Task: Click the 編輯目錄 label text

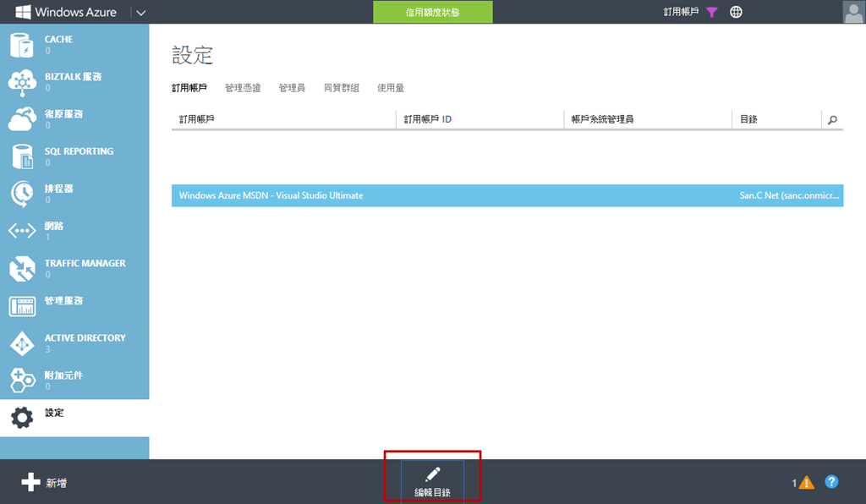Action: pyautogui.click(x=432, y=492)
